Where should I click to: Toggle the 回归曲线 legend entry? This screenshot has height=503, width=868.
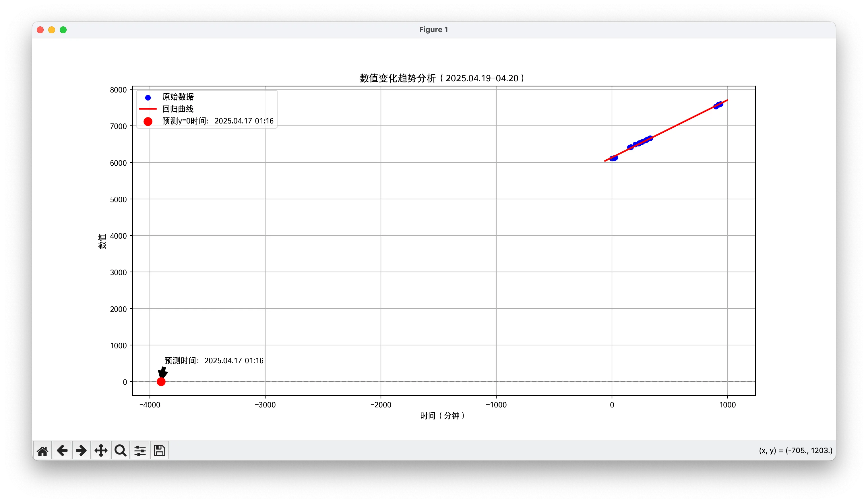pos(178,109)
